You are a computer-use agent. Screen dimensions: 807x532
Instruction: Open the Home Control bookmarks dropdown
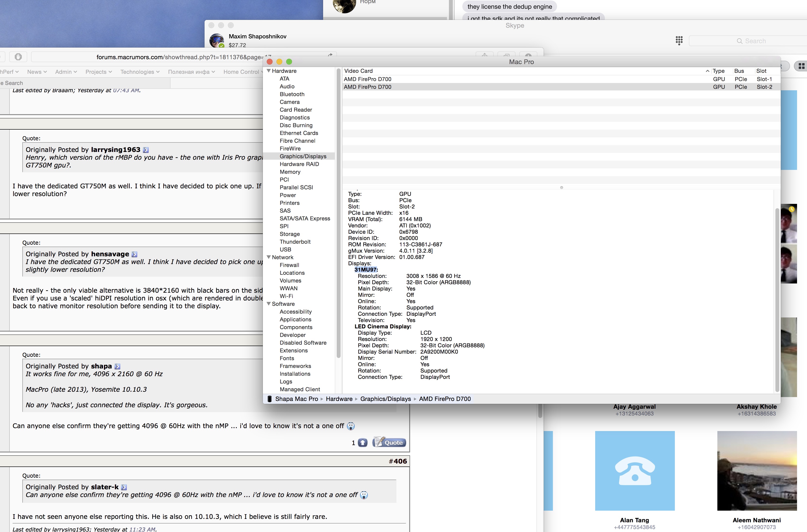(243, 72)
